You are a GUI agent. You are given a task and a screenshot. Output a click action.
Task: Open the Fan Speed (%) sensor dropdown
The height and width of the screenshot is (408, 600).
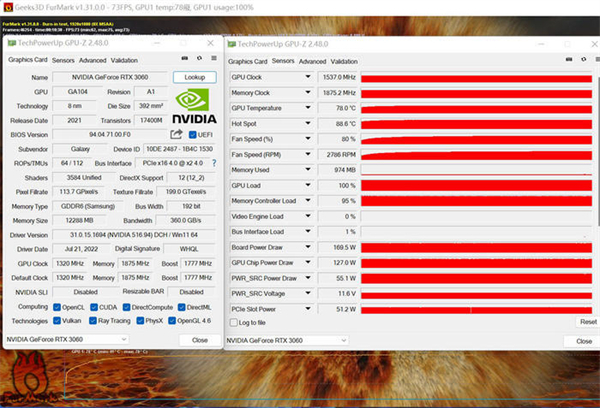(308, 139)
